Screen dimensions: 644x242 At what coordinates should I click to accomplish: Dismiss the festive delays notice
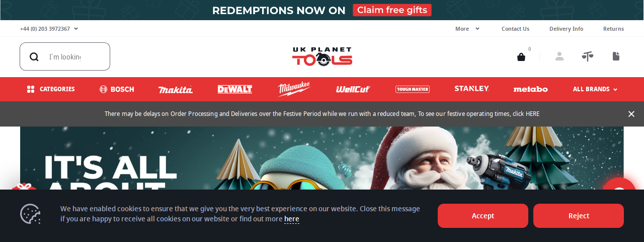[x=631, y=114]
